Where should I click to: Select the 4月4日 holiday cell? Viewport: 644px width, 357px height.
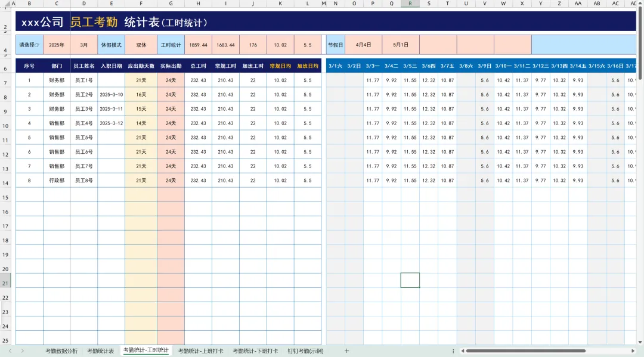[364, 45]
